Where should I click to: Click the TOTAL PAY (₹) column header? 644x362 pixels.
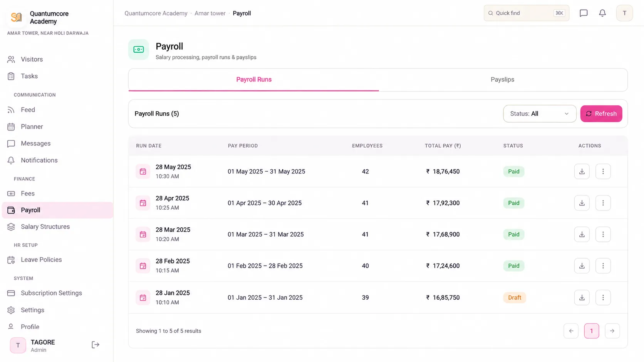pyautogui.click(x=443, y=146)
